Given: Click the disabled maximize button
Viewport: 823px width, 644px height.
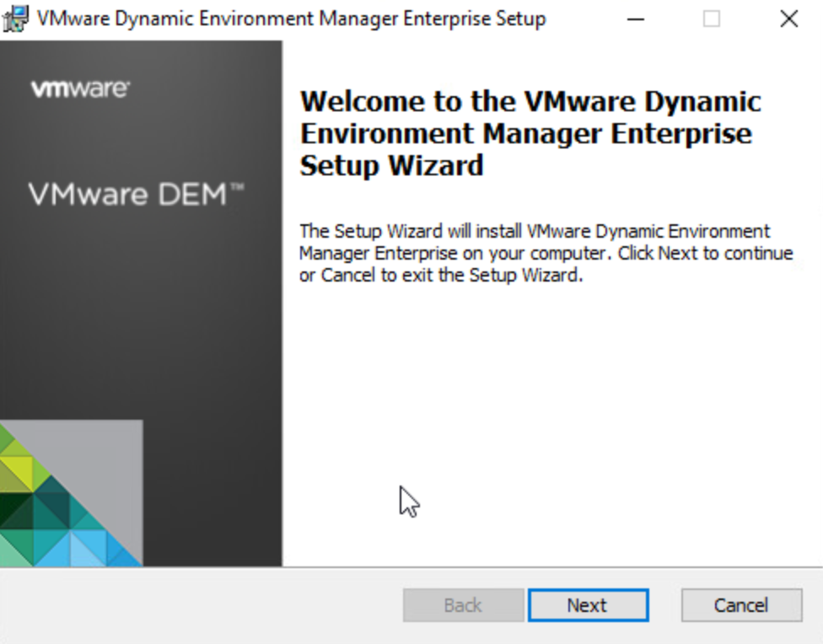Looking at the screenshot, I should pos(712,19).
